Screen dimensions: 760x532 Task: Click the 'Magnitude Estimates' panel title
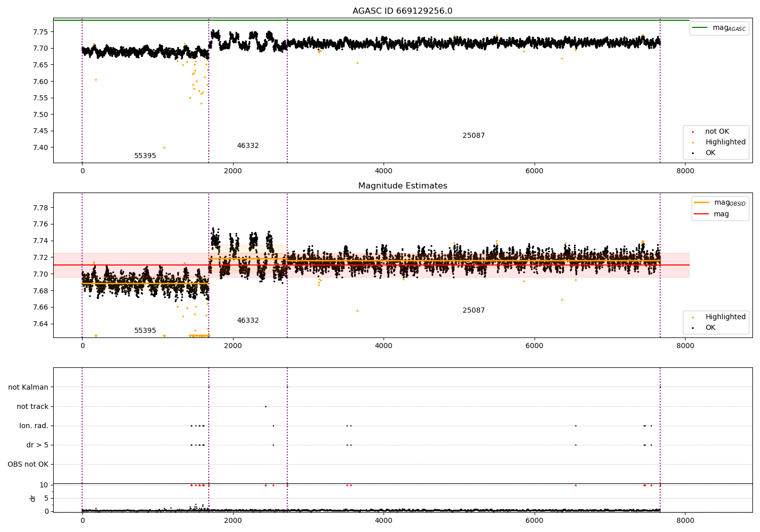(402, 186)
